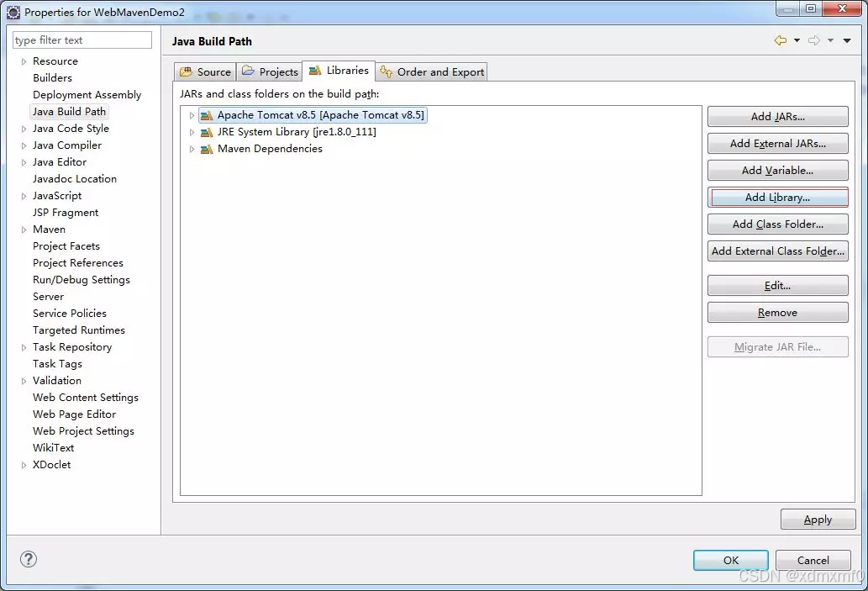Click the forward navigation arrow icon
The image size is (868, 591).
[814, 40]
